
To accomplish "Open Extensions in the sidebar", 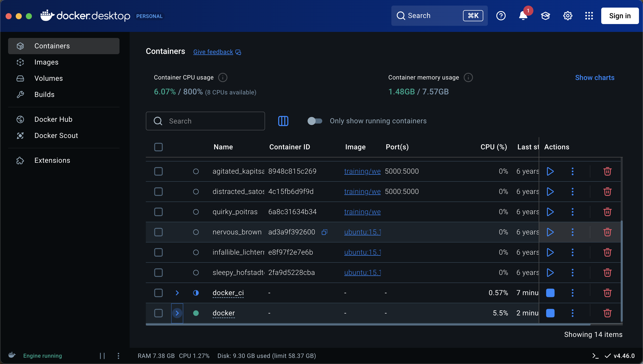I will pyautogui.click(x=64, y=160).
